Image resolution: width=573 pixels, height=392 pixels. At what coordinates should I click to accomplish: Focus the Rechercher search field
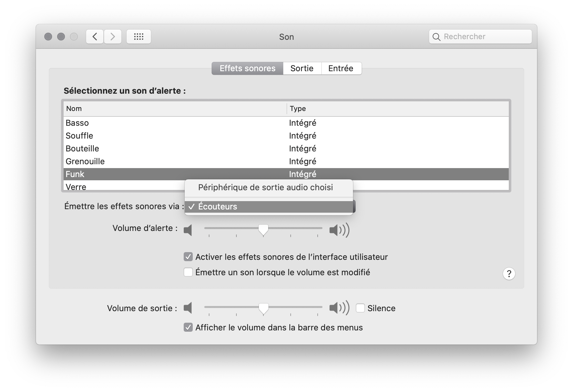pyautogui.click(x=480, y=37)
